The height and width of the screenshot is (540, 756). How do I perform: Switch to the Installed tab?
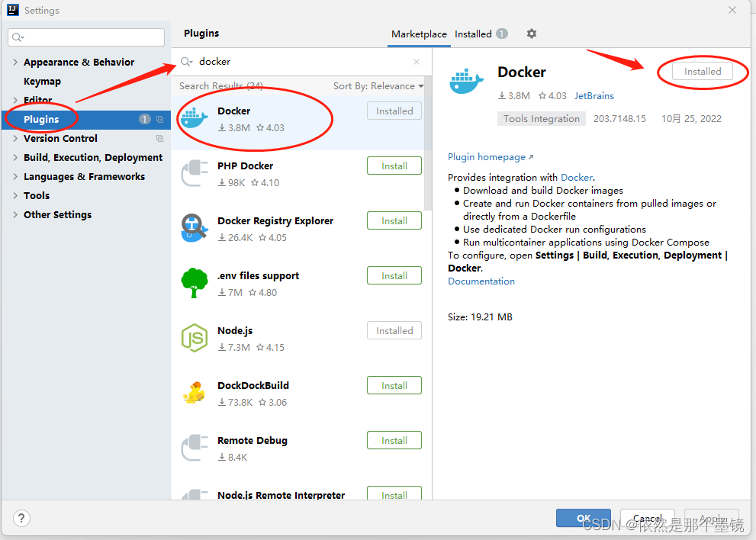pos(481,34)
